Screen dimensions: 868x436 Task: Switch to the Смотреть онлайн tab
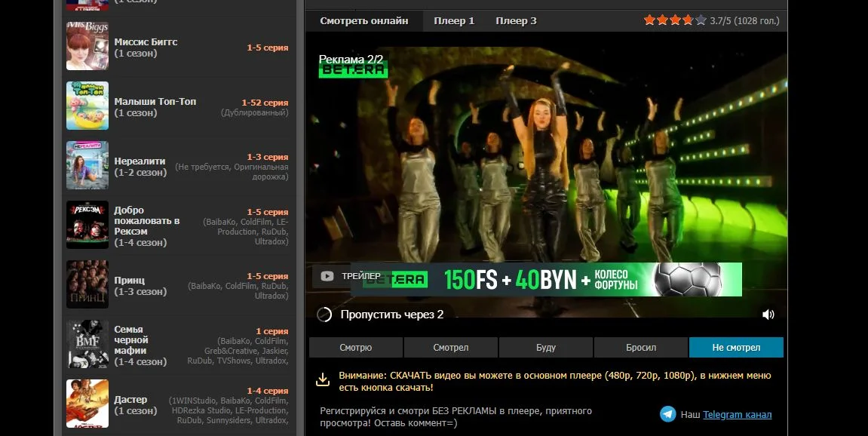(364, 20)
